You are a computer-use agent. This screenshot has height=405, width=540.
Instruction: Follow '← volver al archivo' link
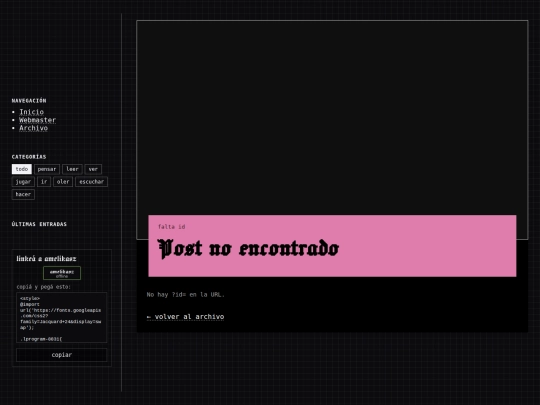pos(185,317)
